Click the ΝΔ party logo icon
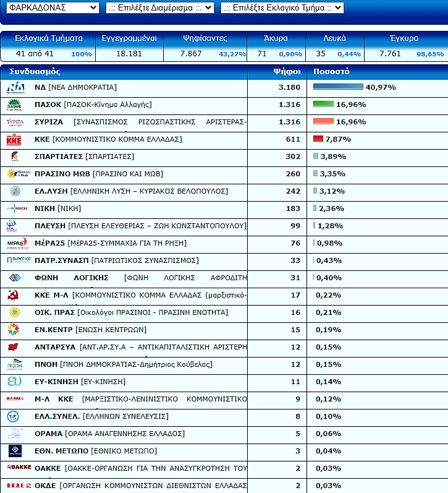The width and height of the screenshot is (448, 493). (15, 88)
